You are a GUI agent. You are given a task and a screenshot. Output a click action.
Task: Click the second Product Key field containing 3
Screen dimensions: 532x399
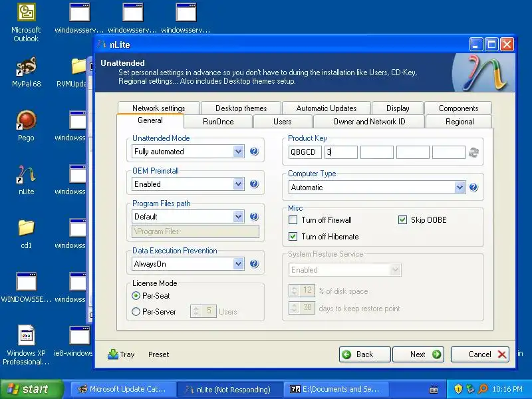pos(341,152)
